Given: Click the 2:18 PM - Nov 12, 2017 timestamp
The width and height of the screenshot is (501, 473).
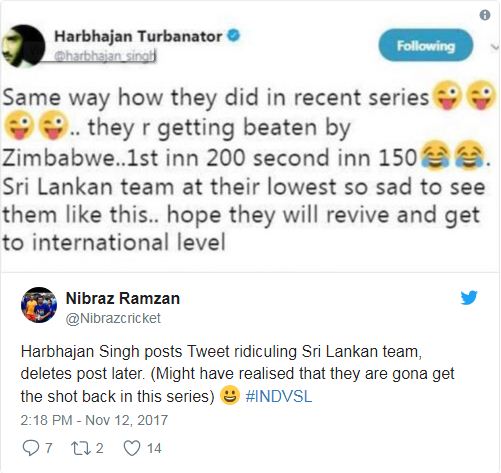Looking at the screenshot, I should [94, 420].
